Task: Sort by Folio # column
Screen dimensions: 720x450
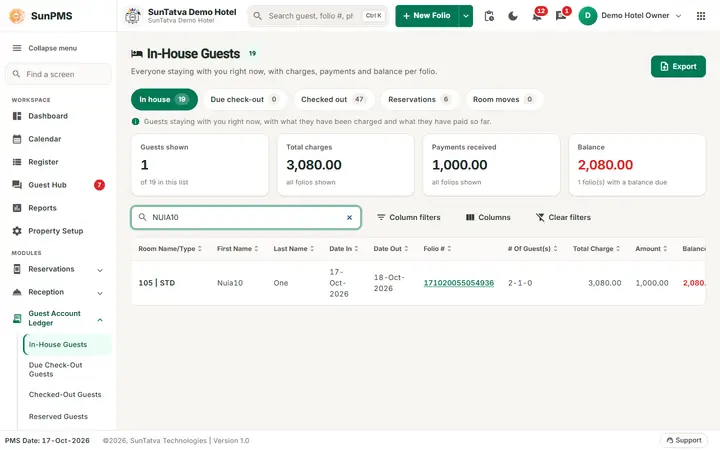Action: pyautogui.click(x=438, y=248)
